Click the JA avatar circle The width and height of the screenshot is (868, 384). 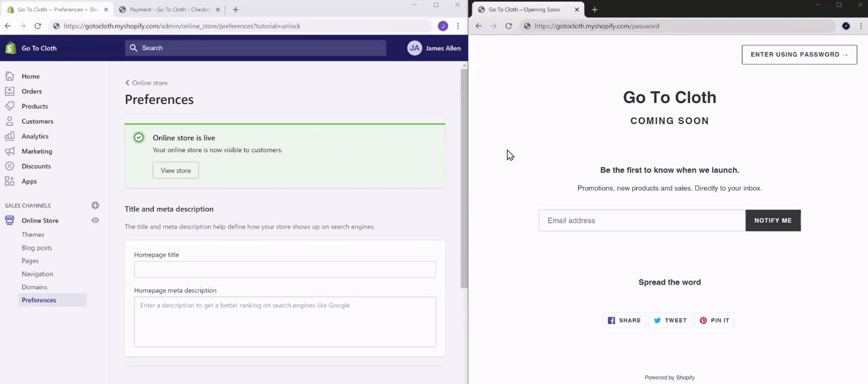coord(415,48)
